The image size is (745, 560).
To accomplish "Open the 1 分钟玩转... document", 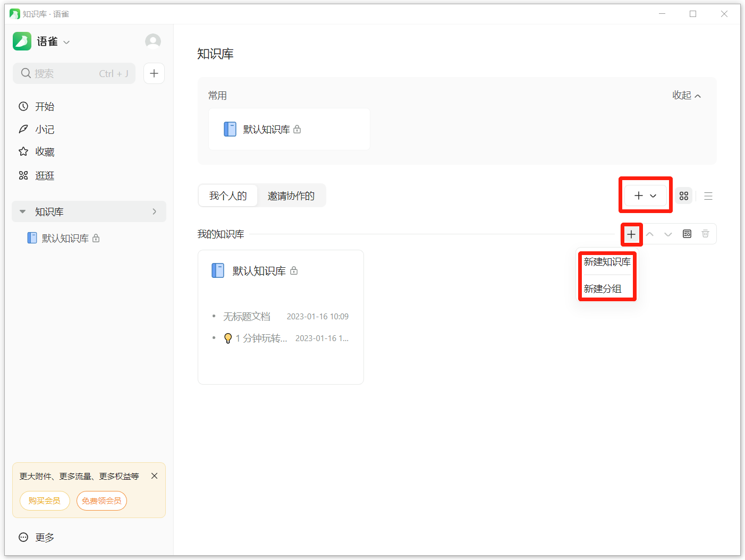I will pyautogui.click(x=261, y=338).
